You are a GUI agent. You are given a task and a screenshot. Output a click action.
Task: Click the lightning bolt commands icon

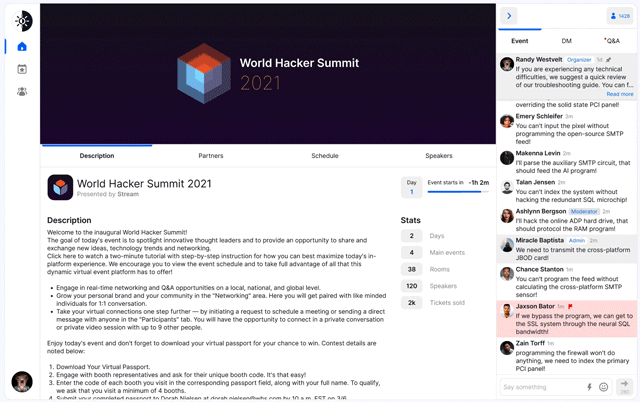click(589, 387)
